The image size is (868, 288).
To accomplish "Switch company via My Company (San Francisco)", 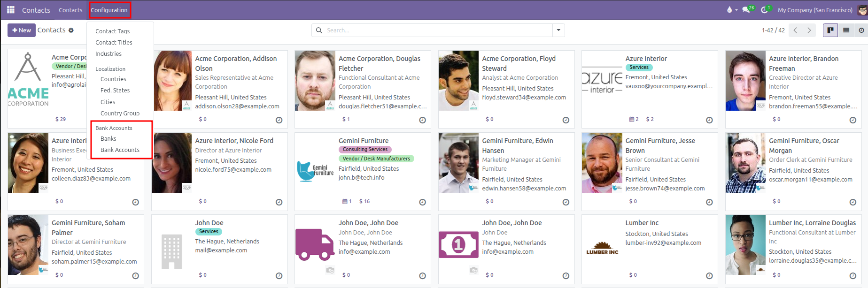I will [815, 10].
